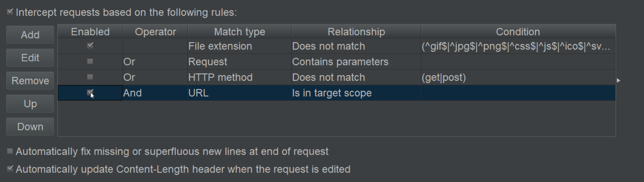
Task: Move the selected rule Down
Action: click(x=30, y=127)
